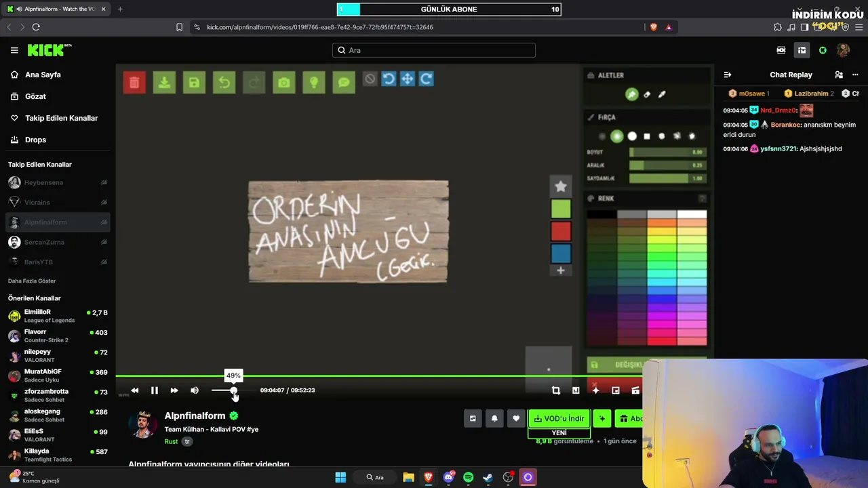
Task: Click the green floppy disk save icon
Action: tap(194, 83)
